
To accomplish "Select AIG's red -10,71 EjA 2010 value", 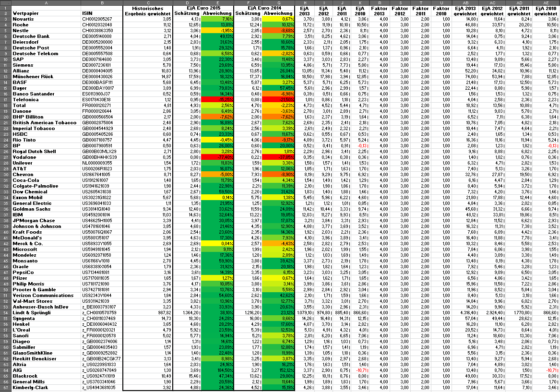I will pos(360,370).
